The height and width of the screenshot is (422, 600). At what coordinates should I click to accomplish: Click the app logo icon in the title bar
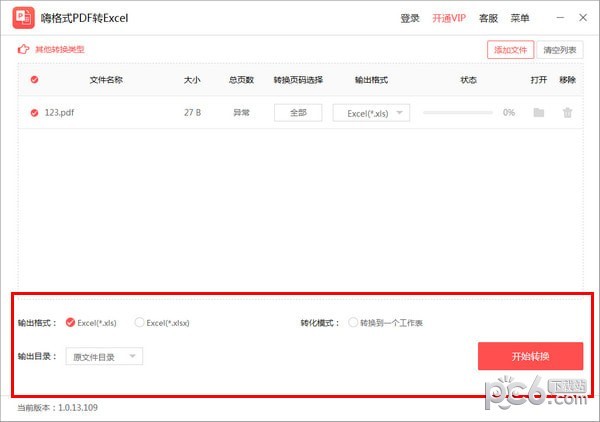[x=23, y=18]
